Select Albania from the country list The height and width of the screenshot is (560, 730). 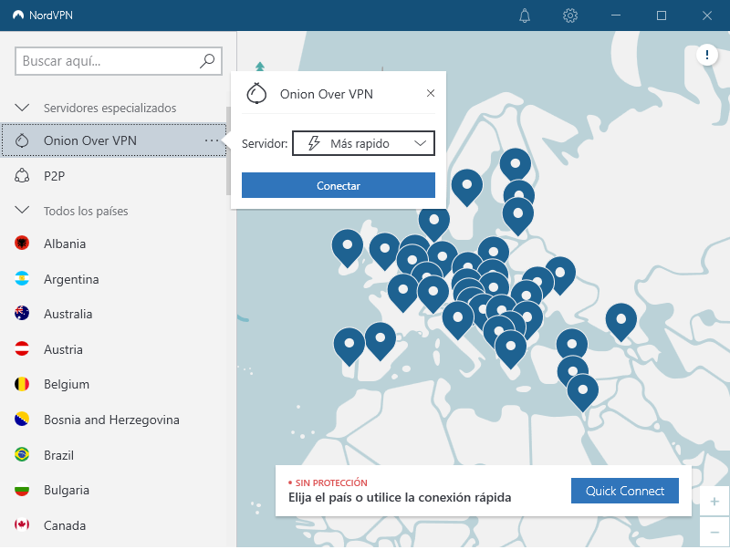coord(113,243)
